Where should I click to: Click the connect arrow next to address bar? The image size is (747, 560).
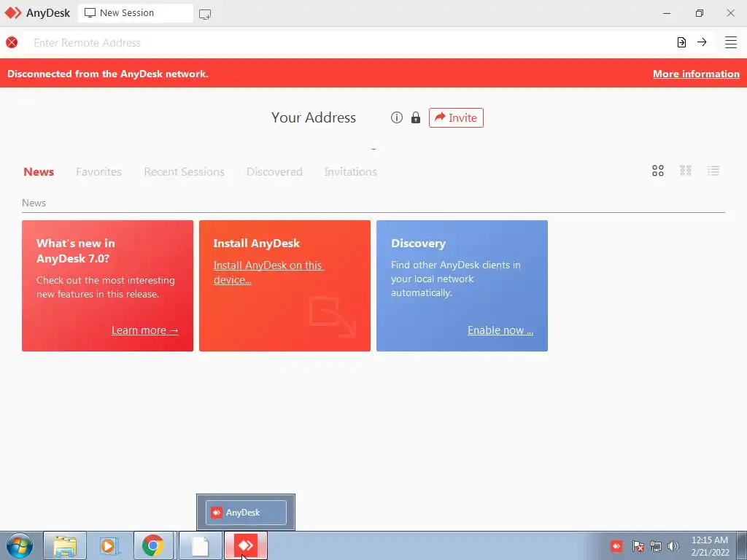pos(702,42)
